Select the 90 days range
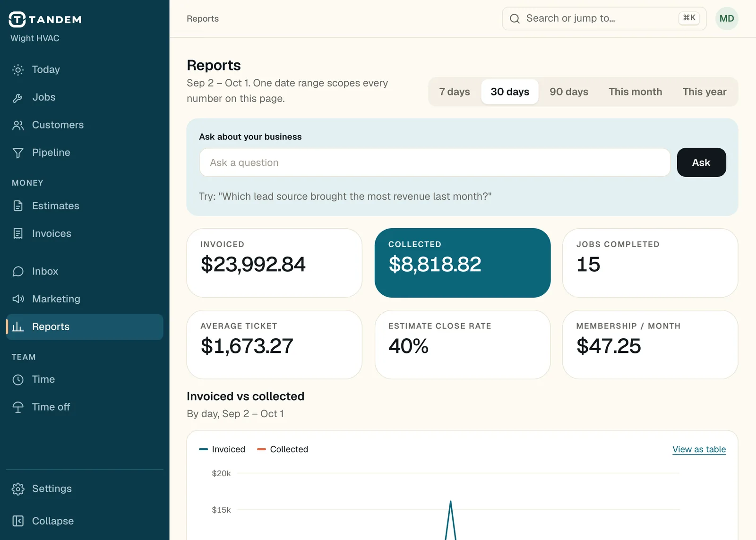Image resolution: width=756 pixels, height=540 pixels. coord(569,92)
